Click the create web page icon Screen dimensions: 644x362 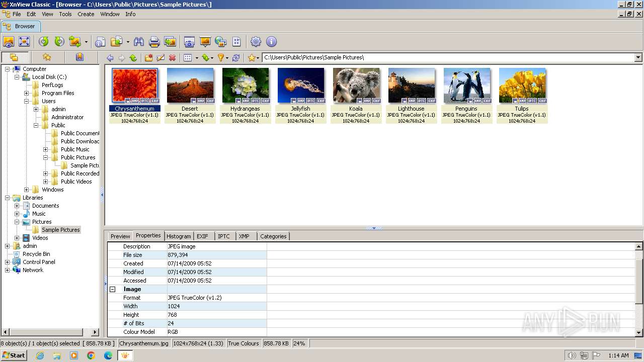click(x=220, y=42)
